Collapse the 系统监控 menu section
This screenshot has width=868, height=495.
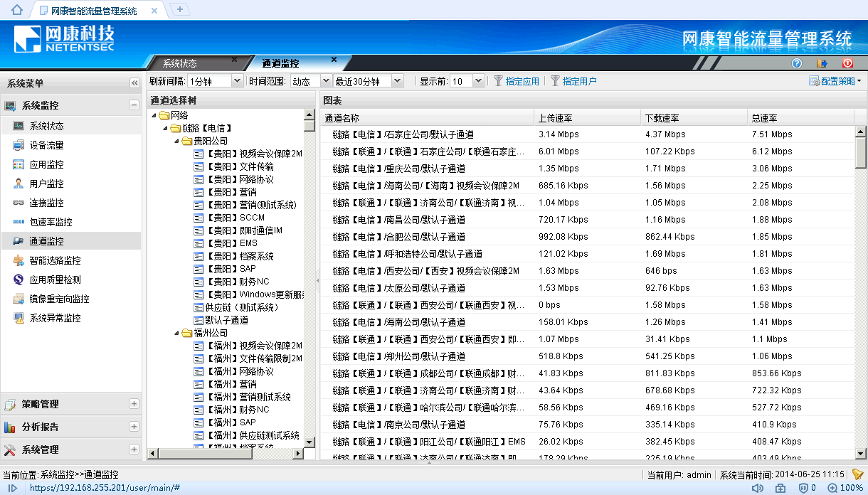click(x=134, y=105)
